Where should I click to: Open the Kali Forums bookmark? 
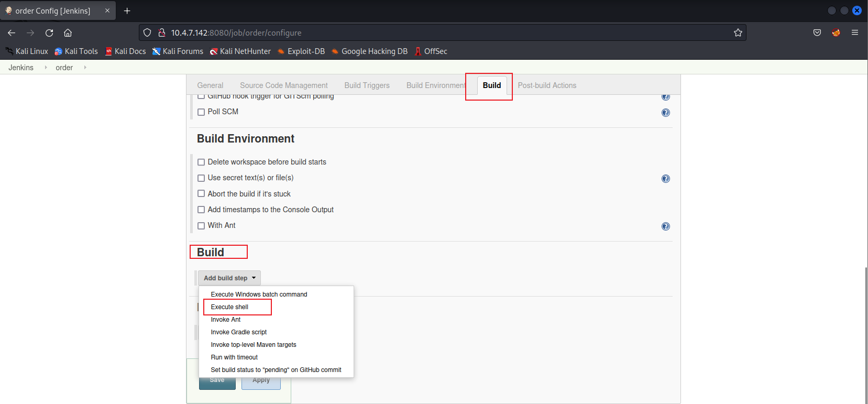tap(178, 51)
